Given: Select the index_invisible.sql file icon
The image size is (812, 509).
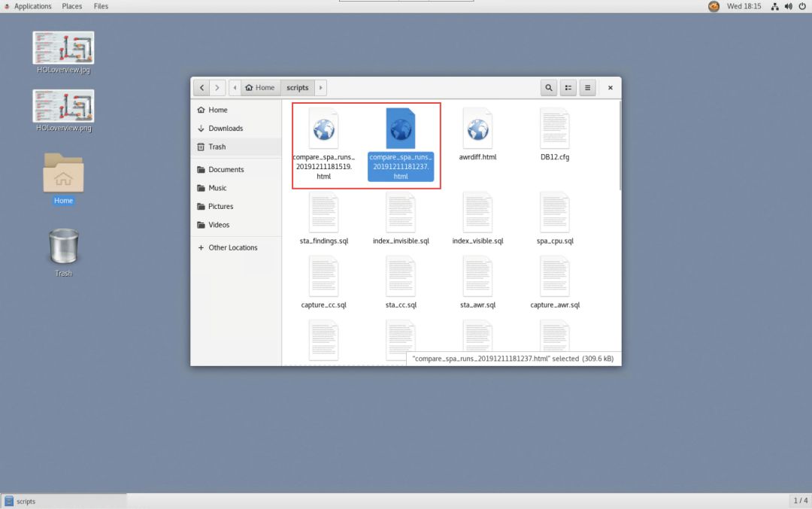Looking at the screenshot, I should (x=400, y=212).
